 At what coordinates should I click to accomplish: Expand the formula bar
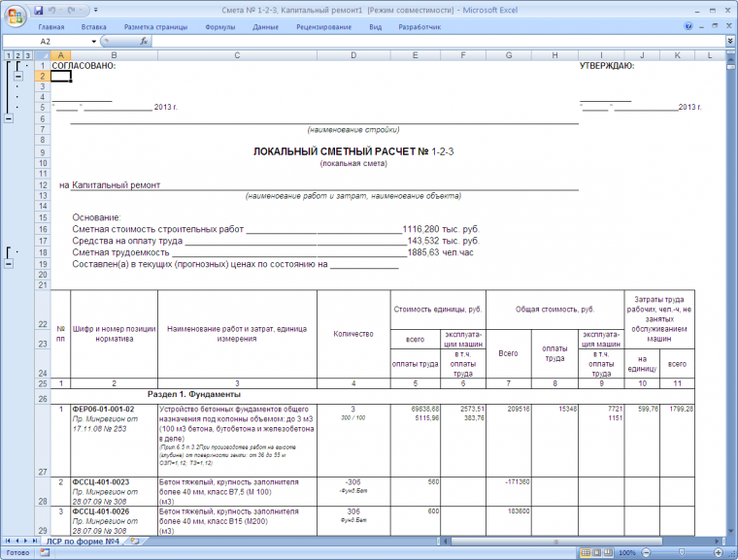click(729, 42)
